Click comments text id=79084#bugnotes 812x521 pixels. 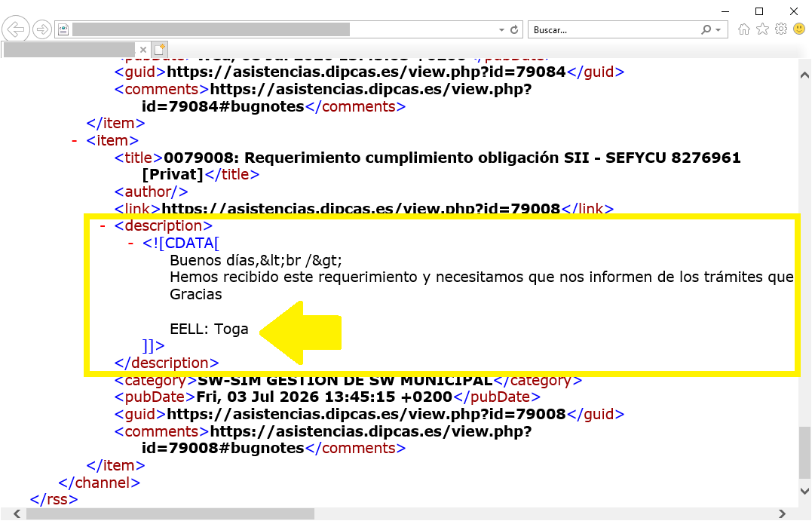tap(222, 106)
